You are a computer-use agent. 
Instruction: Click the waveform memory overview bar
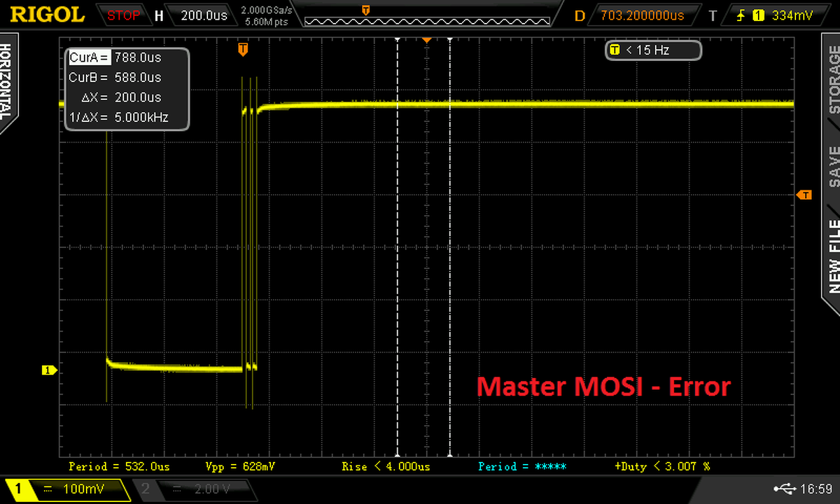pos(427,22)
